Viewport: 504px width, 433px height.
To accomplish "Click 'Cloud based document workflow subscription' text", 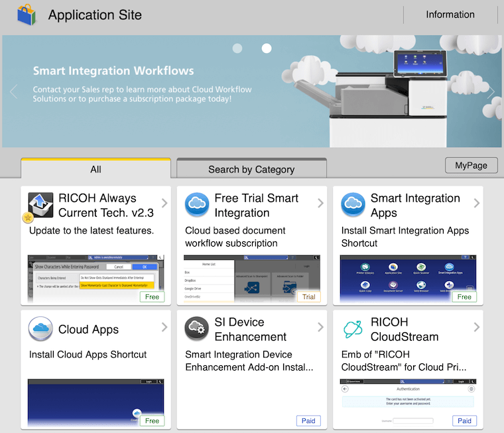I will [x=235, y=237].
